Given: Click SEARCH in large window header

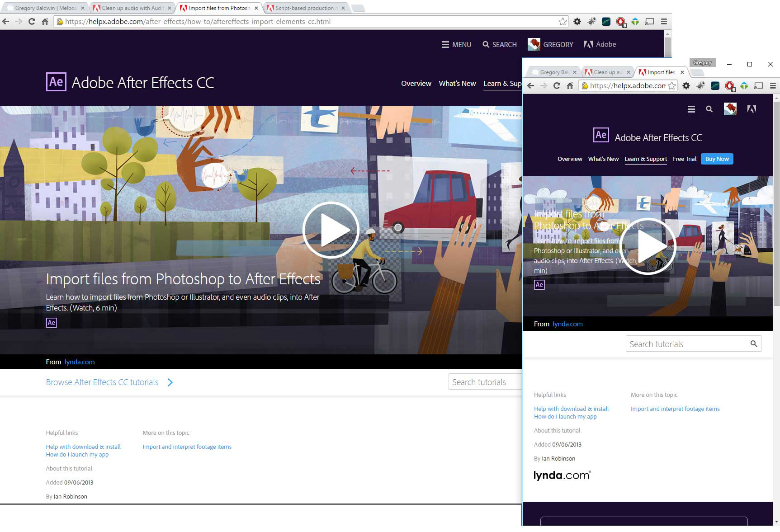Looking at the screenshot, I should click(x=500, y=44).
